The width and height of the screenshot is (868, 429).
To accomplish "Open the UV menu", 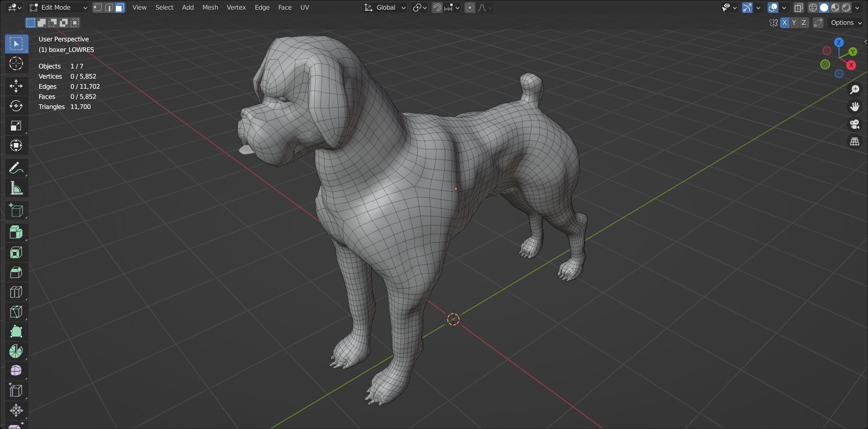I will pyautogui.click(x=305, y=7).
